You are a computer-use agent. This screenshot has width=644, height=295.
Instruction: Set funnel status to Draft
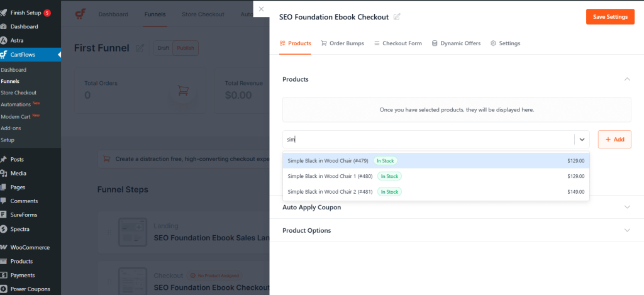tap(164, 48)
